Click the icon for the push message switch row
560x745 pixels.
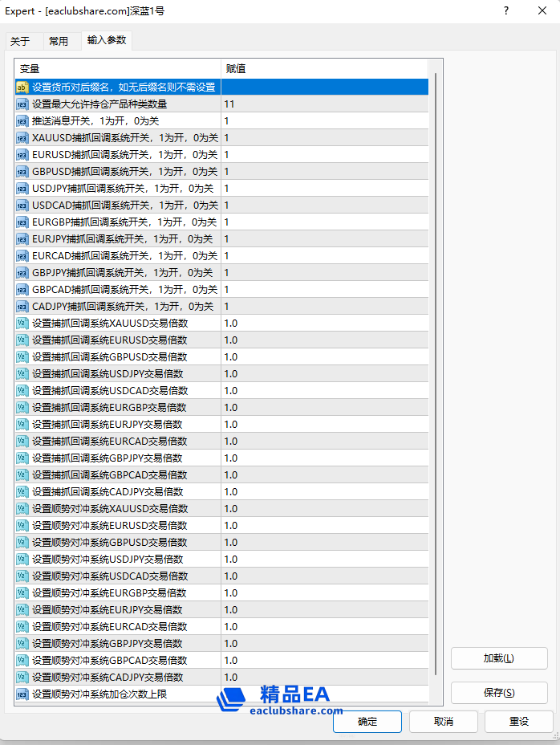tap(22, 120)
